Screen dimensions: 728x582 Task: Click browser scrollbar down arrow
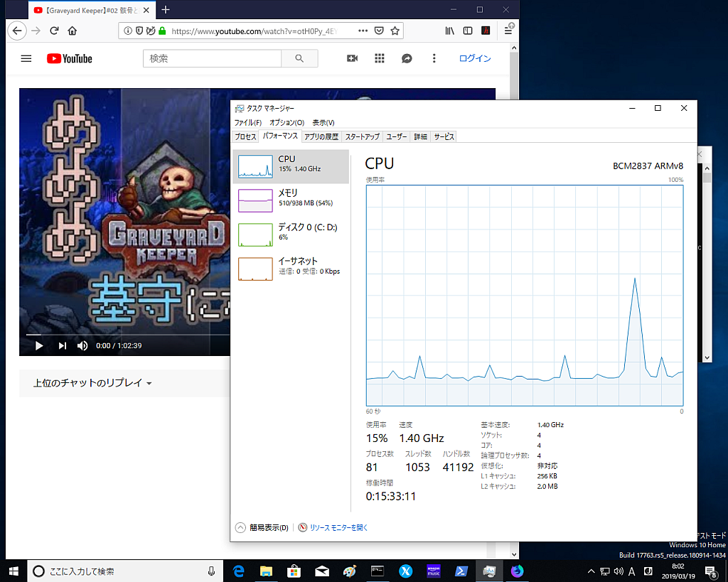point(514,554)
